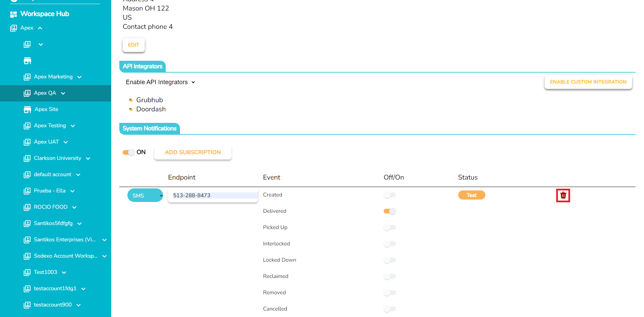Toggle off the System Notifications ON switch
This screenshot has width=644, height=317.
[x=129, y=152]
